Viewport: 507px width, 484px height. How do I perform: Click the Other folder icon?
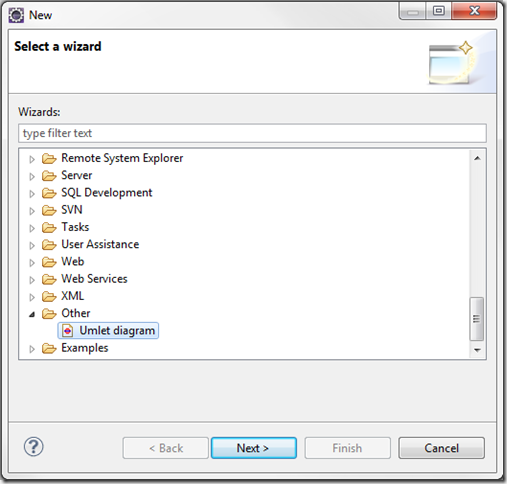[49, 314]
